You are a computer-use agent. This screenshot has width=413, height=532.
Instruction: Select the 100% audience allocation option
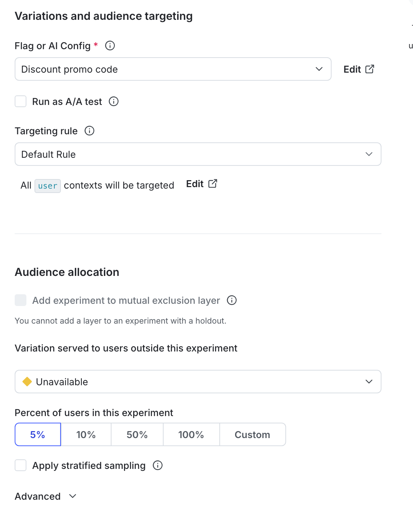[x=191, y=434]
